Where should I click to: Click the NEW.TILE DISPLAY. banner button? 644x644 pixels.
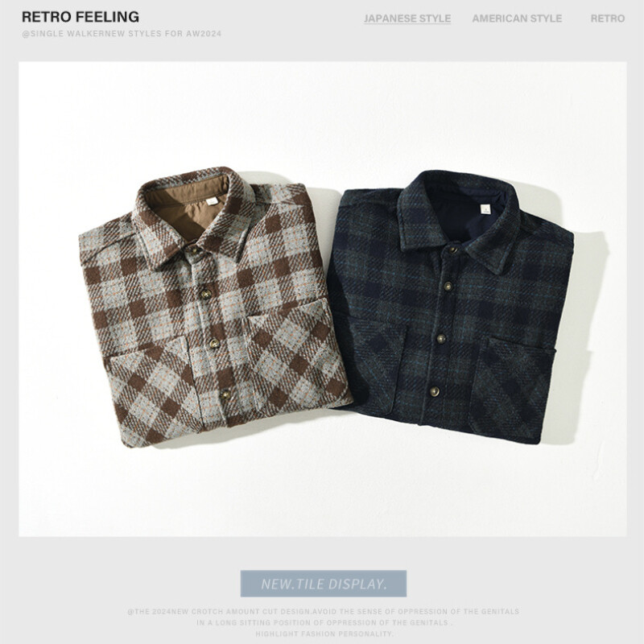[324, 583]
